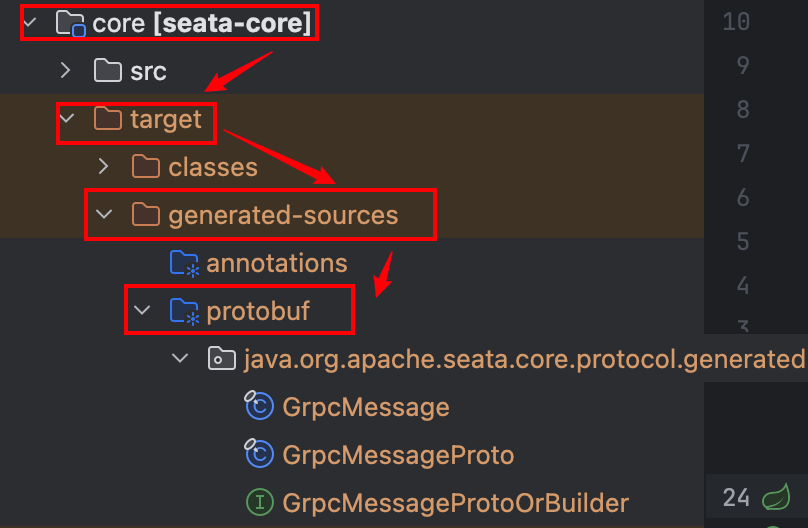Click the GrpcMessage class icon

(x=259, y=407)
